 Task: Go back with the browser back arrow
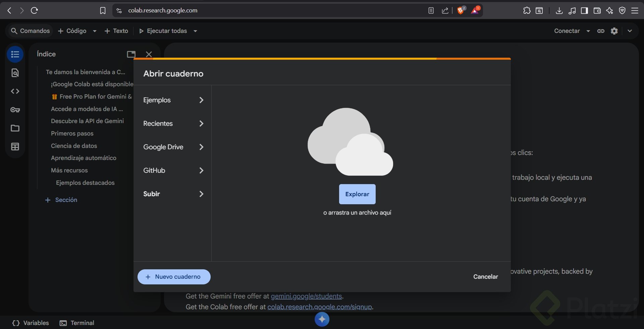coord(9,10)
